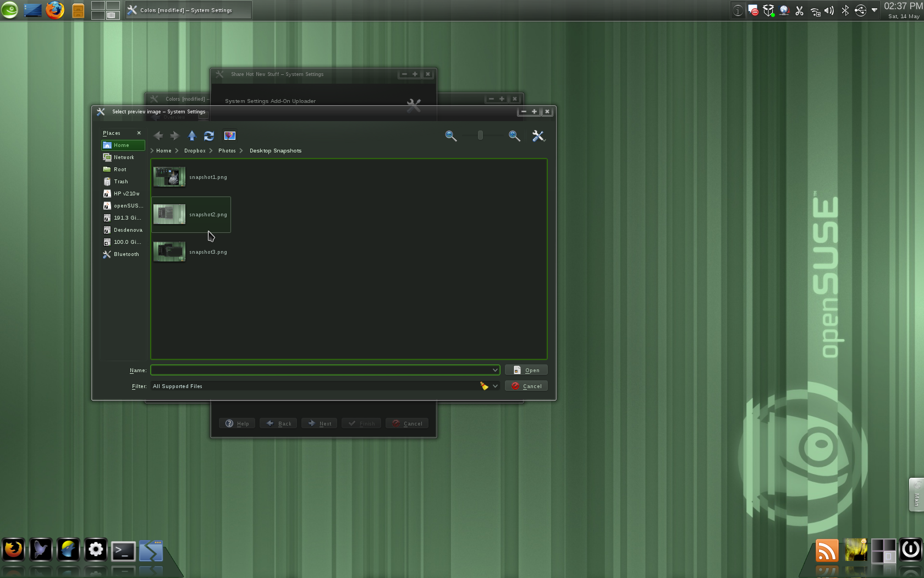Select Desdenova volume in Places

(123, 230)
